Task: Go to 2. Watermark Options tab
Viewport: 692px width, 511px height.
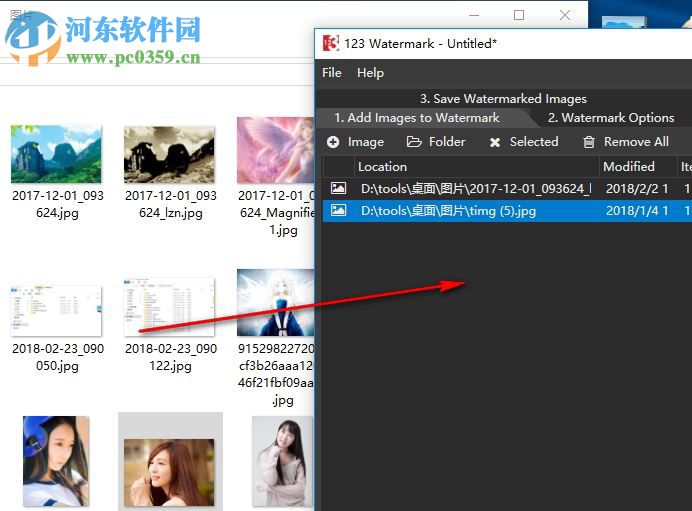Action: [x=611, y=118]
